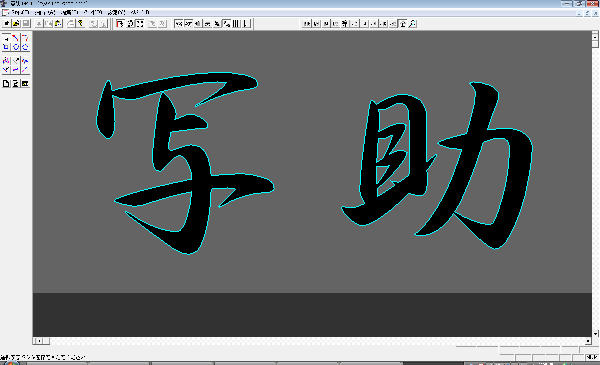Click the gray slanted-page icon beside the yellow key icon
600x365 pixels.
coord(71,24)
